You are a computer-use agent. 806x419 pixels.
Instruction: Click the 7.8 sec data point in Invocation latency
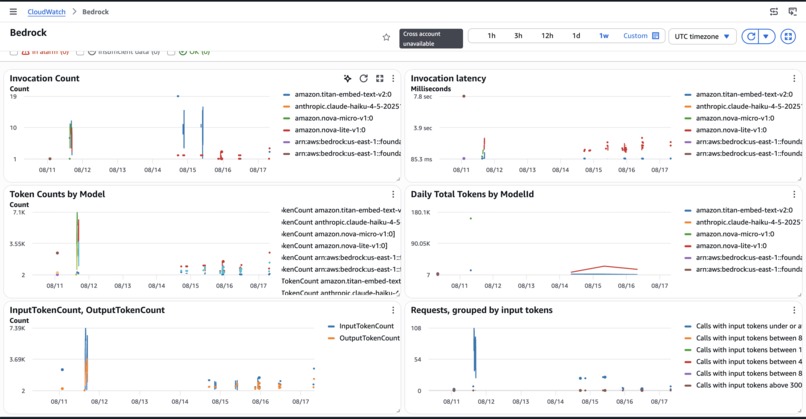pos(464,96)
